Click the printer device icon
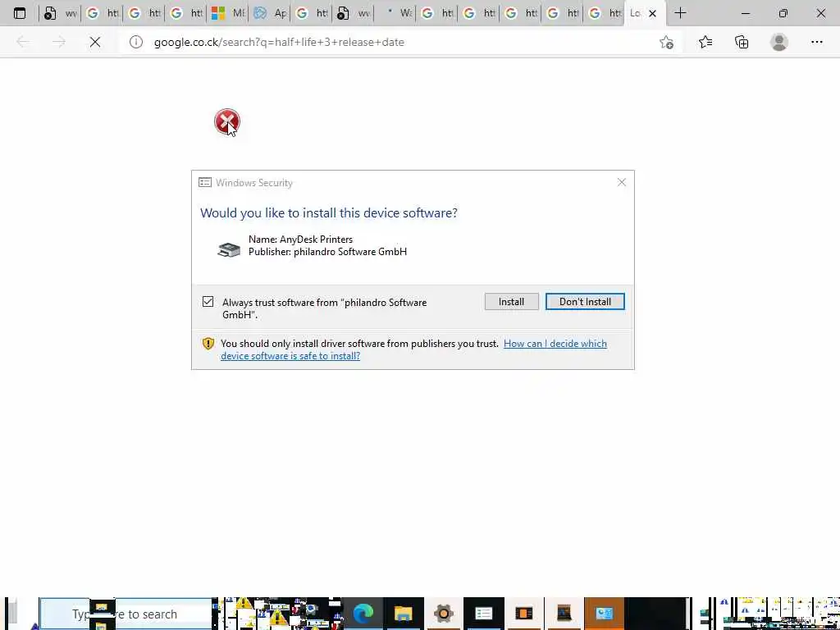The height and width of the screenshot is (630, 840). (x=229, y=249)
